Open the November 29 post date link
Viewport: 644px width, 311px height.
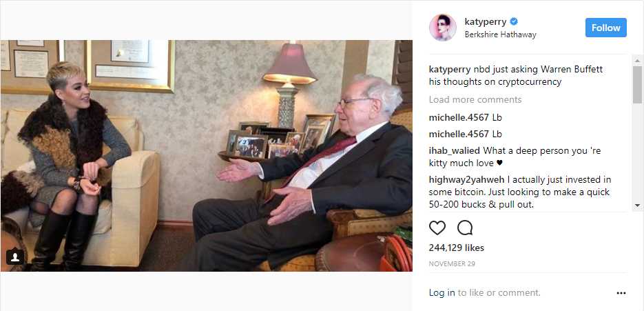point(452,263)
